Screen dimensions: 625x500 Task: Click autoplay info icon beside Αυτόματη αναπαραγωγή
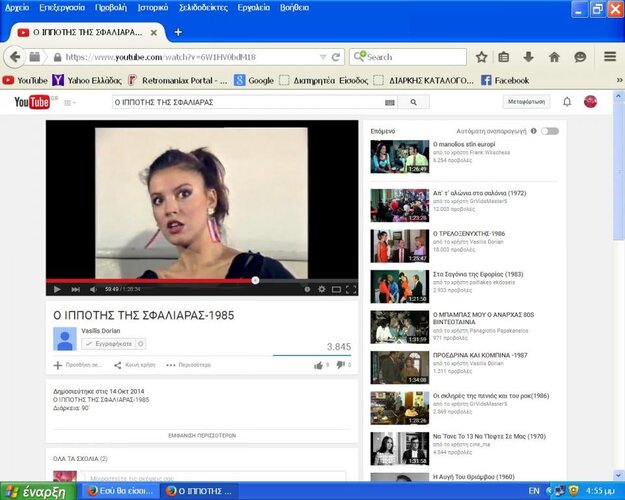click(x=533, y=131)
